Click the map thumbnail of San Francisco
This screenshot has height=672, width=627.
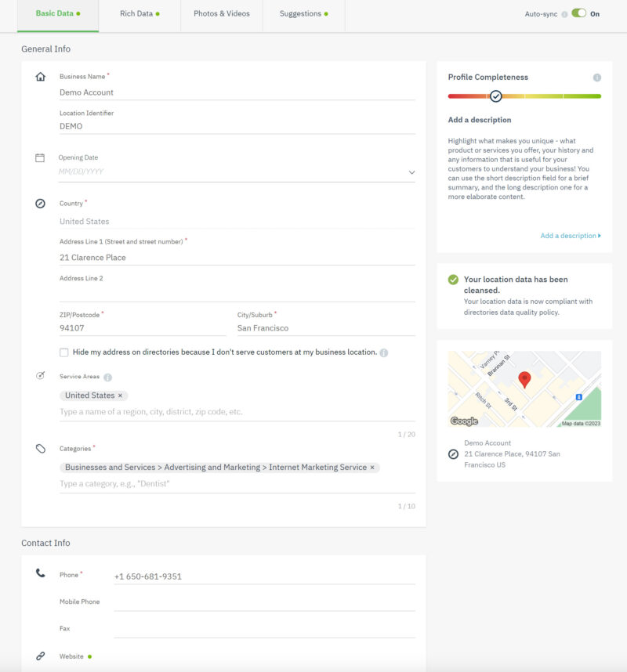(x=524, y=388)
